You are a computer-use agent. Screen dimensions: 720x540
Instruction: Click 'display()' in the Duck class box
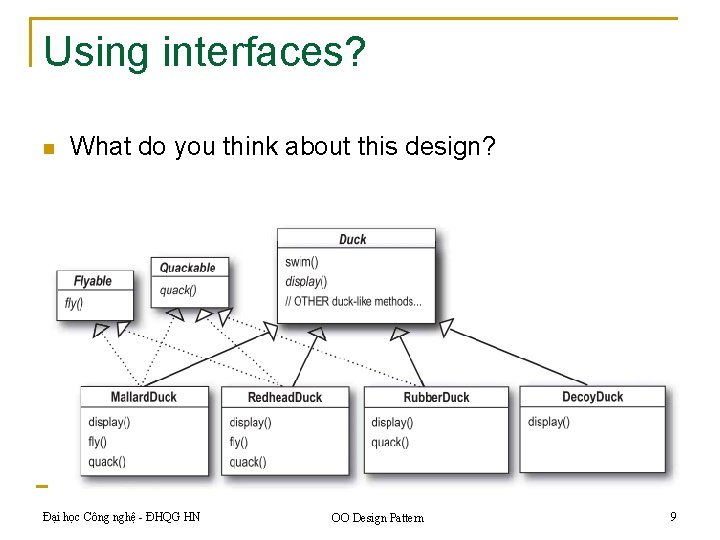click(306, 281)
